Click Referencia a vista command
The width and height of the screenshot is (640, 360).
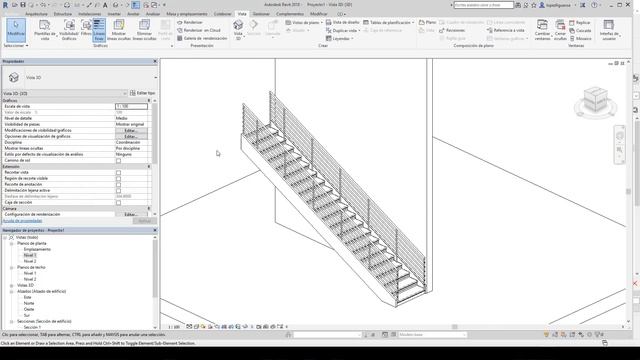coord(506,30)
